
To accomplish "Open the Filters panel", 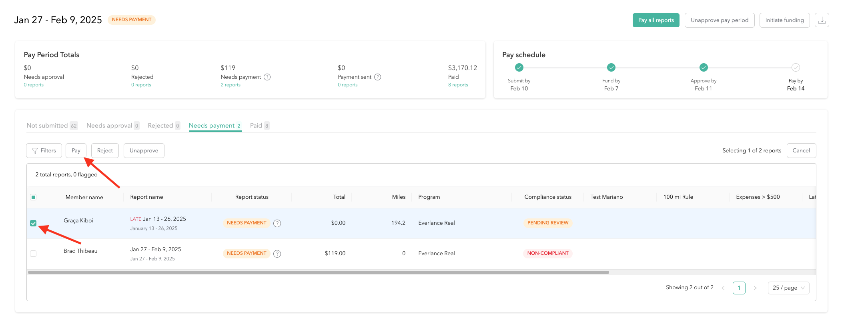I will click(44, 150).
